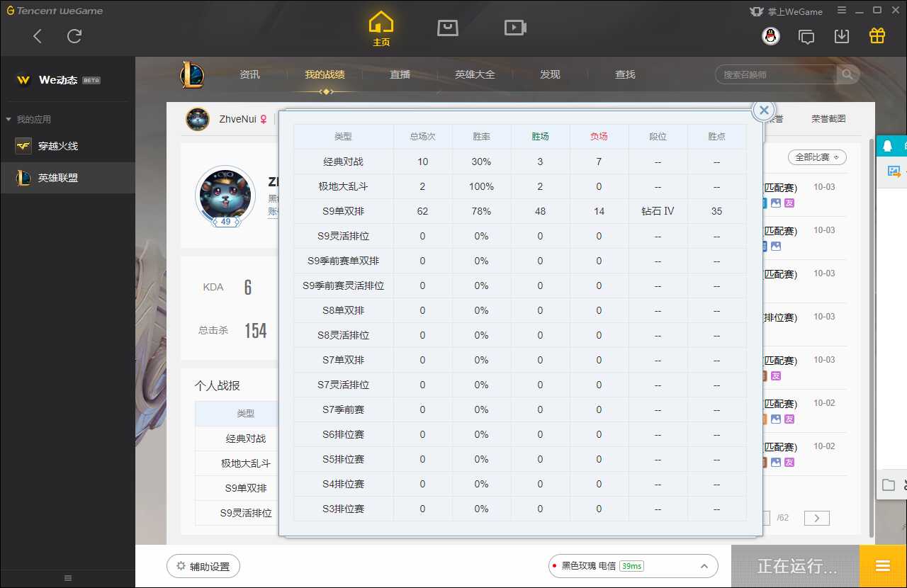
Task: Select 英雄联盟 in the sidebar
Action: click(67, 178)
